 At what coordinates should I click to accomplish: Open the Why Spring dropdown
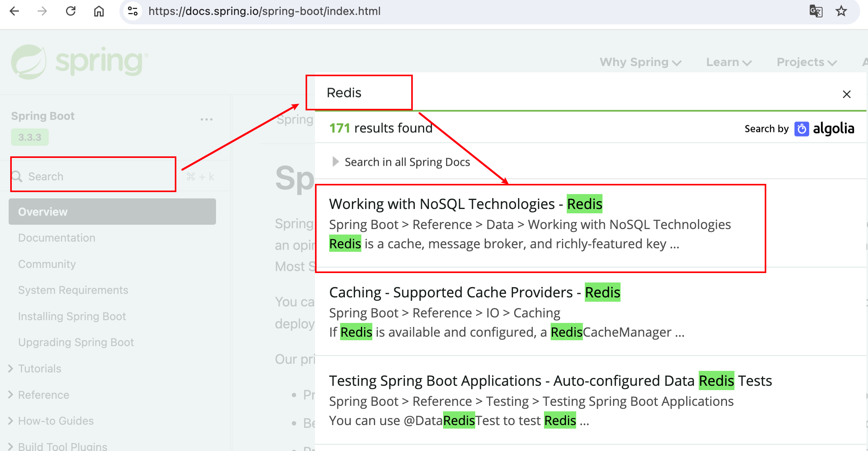click(x=640, y=62)
